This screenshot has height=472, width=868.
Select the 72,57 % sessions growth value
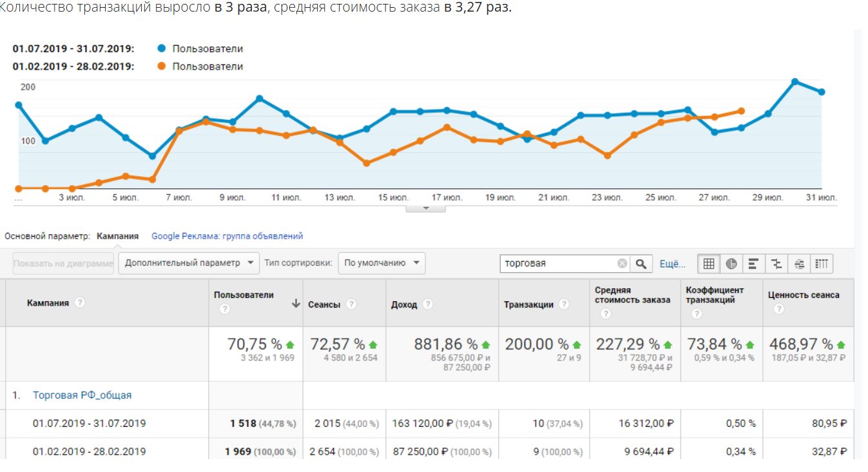338,344
